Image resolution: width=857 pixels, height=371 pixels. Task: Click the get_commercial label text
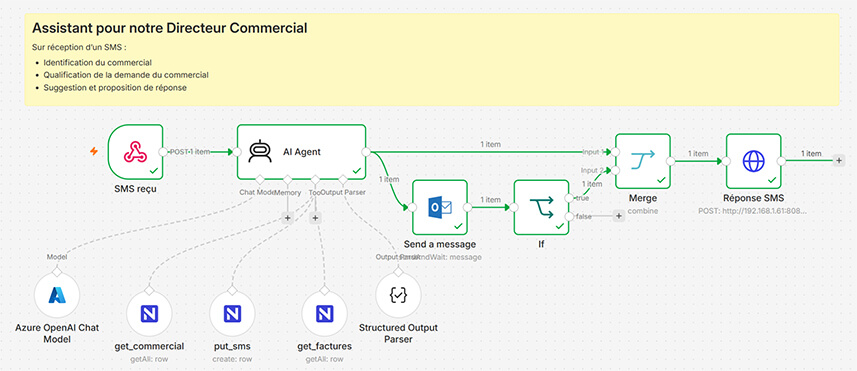(x=149, y=346)
